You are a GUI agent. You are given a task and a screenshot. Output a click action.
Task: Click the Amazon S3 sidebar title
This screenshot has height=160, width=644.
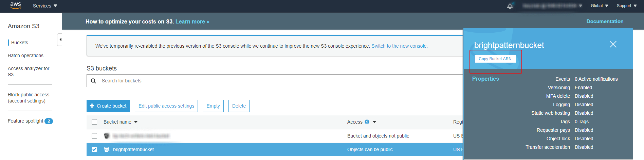pos(23,26)
